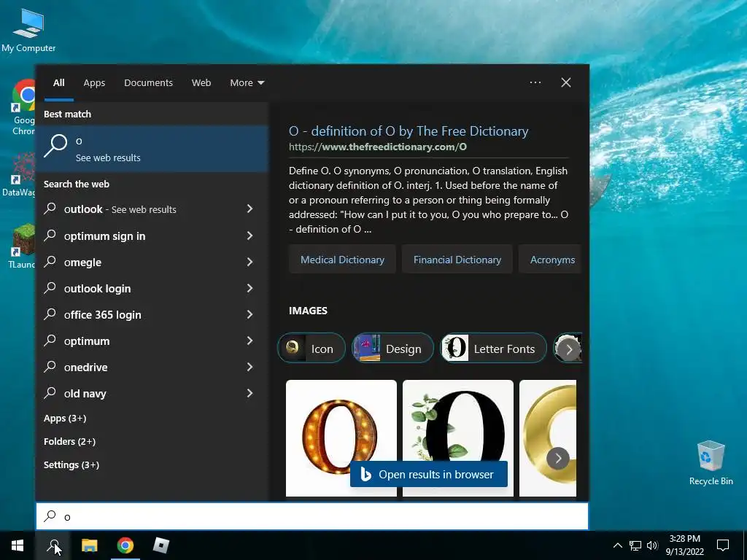The image size is (747, 560).
Task: Expand the arrow next to 'omegle'
Action: tap(249, 262)
